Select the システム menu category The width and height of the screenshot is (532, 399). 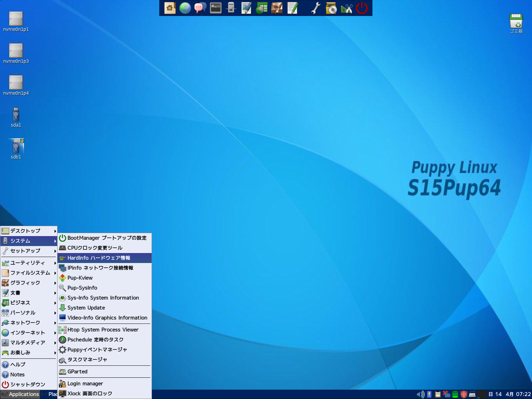click(29, 241)
